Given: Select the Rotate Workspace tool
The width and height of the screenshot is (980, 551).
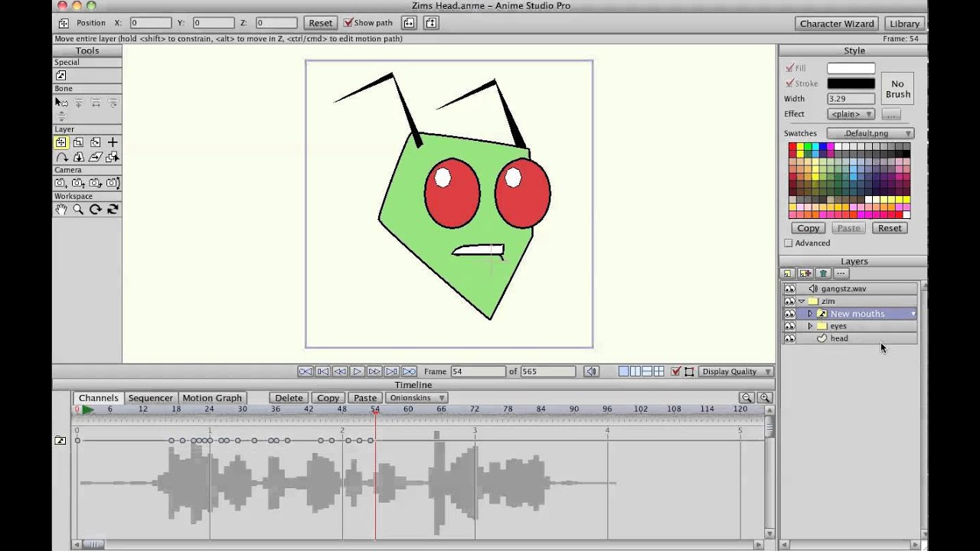Looking at the screenshot, I should click(95, 209).
